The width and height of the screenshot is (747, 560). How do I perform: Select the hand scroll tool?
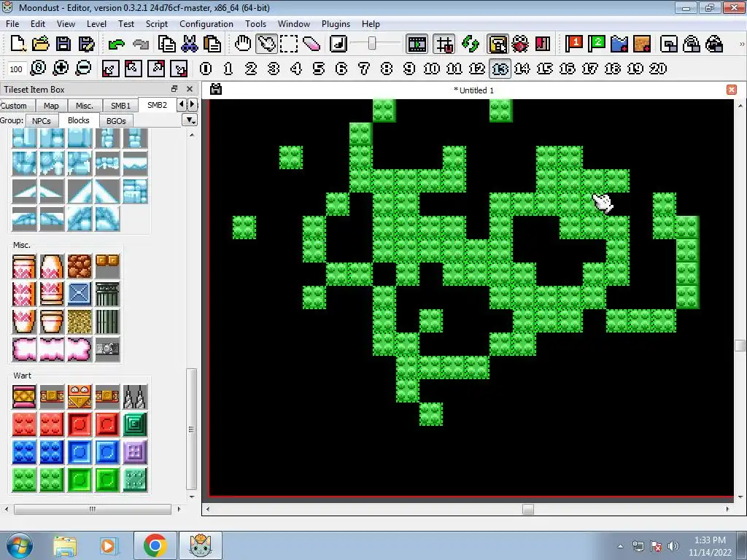[243, 44]
